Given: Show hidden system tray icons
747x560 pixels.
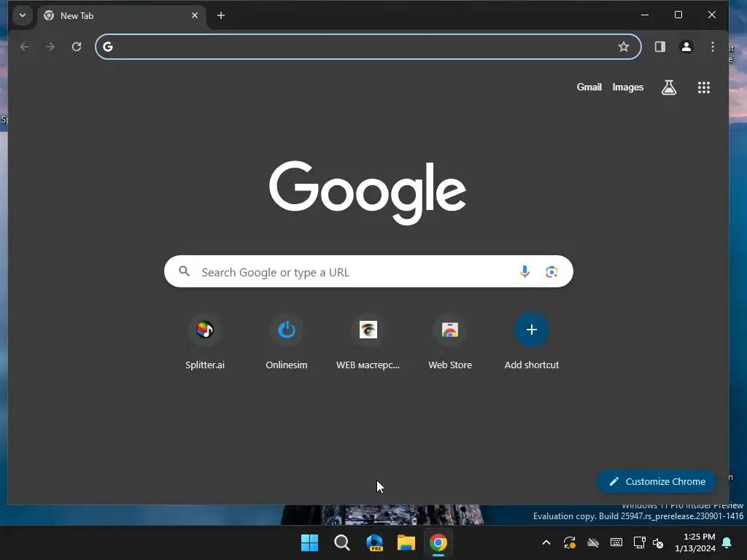Looking at the screenshot, I should 546,542.
